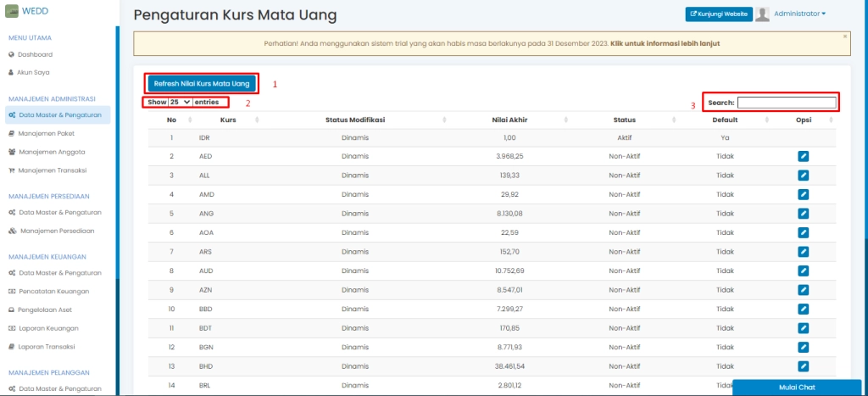868x396 pixels.
Task: Focus the Search input field
Action: [786, 103]
